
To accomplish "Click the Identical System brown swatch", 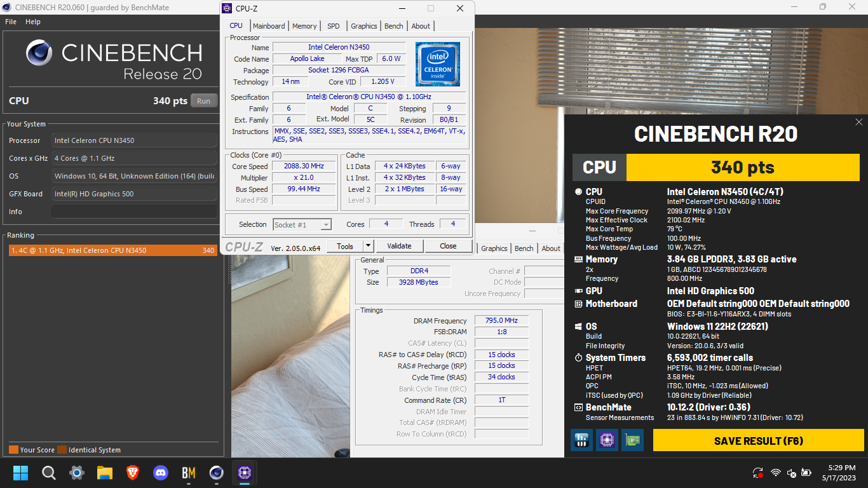I will (x=62, y=450).
